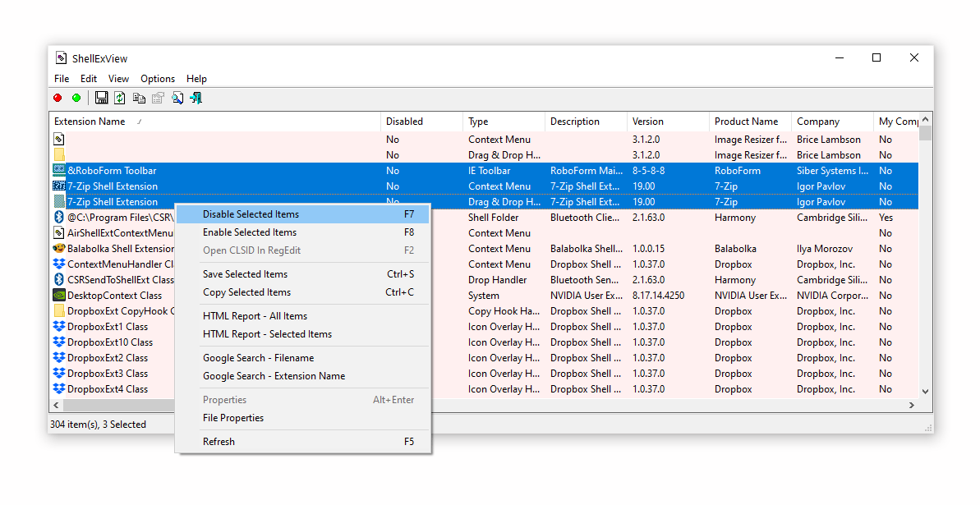Choose Google Search - Filename
980x505 pixels.
pyautogui.click(x=303, y=358)
